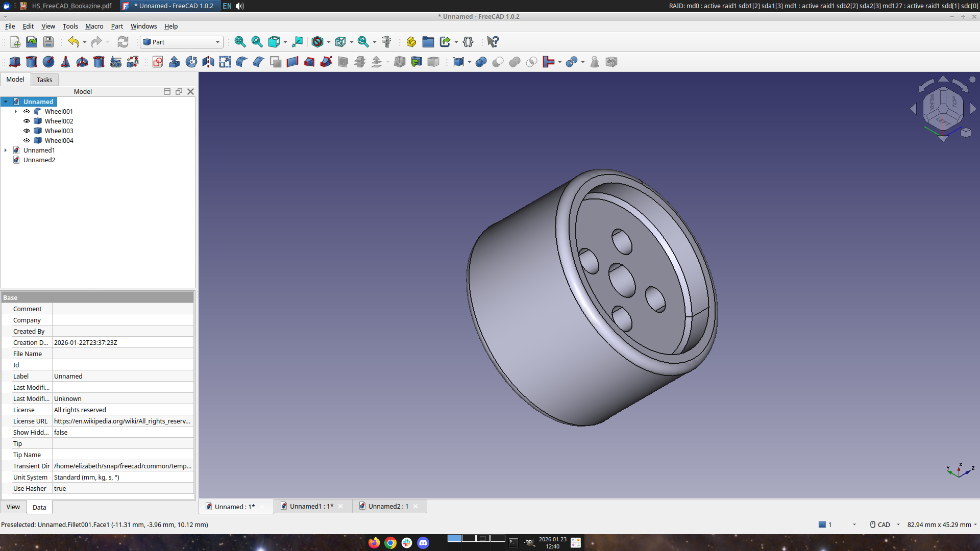Screen dimensions: 980x551
Task: Click the Label field value Unnamed
Action: pyautogui.click(x=122, y=376)
